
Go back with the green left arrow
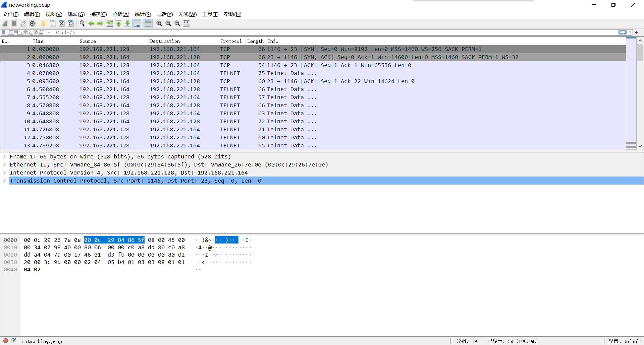pos(91,23)
